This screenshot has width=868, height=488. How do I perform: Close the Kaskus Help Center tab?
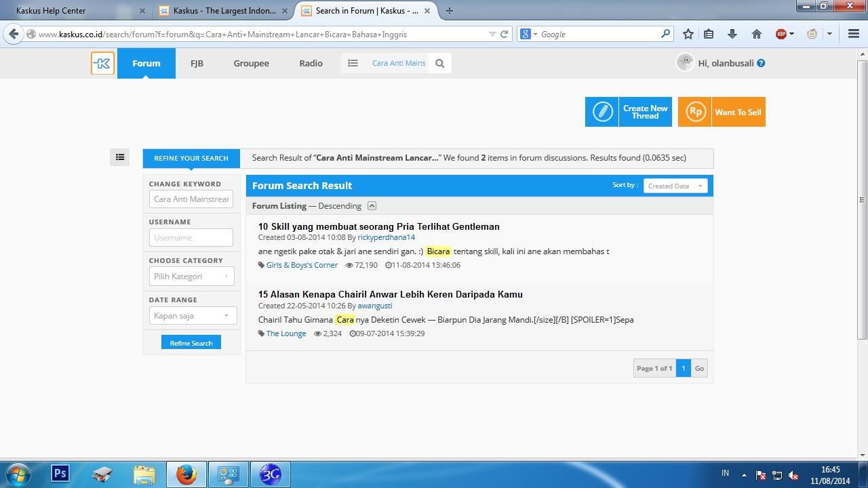coord(142,11)
